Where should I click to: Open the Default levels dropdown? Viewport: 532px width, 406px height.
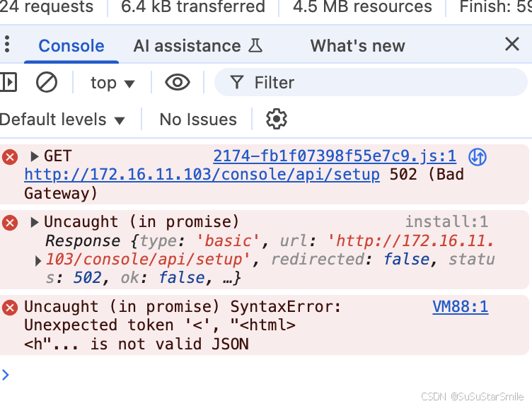pyautogui.click(x=63, y=120)
